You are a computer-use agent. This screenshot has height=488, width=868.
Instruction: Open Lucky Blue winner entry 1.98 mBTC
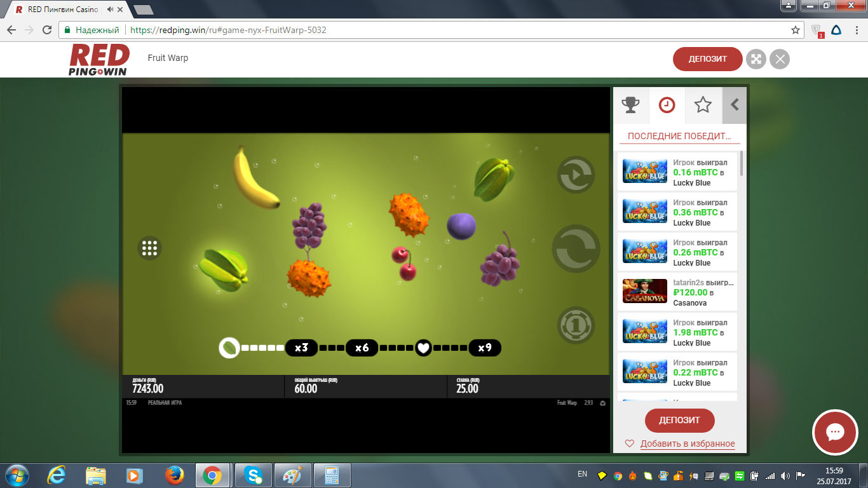tap(677, 332)
